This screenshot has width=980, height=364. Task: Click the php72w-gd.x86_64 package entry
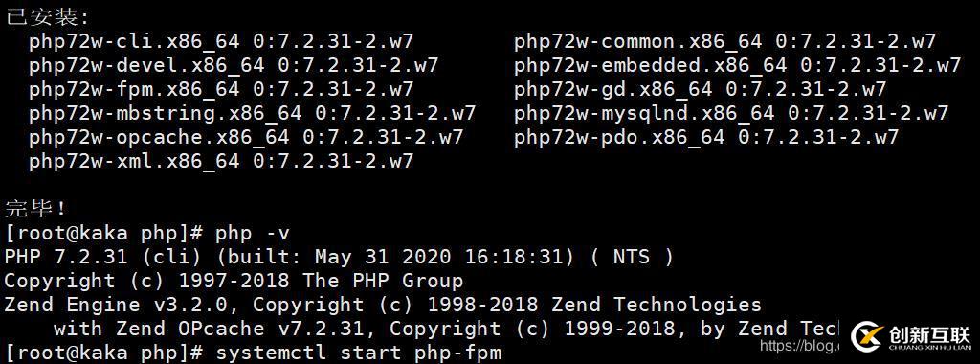coord(700,89)
